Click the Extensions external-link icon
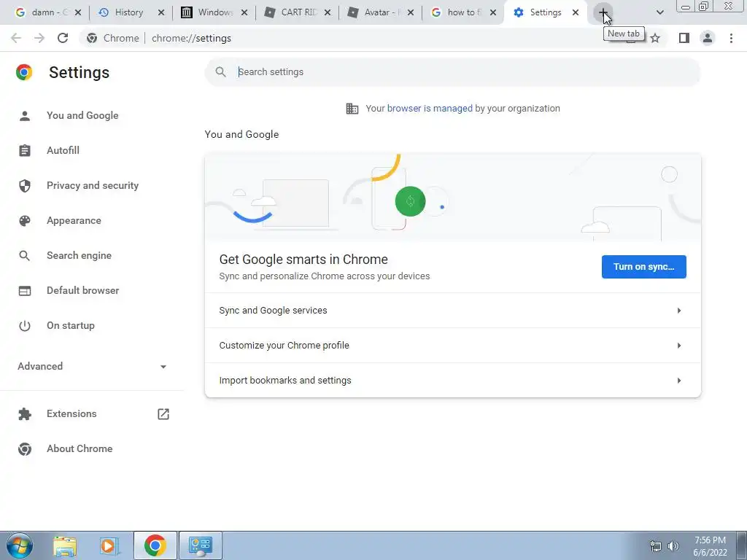 tap(163, 414)
